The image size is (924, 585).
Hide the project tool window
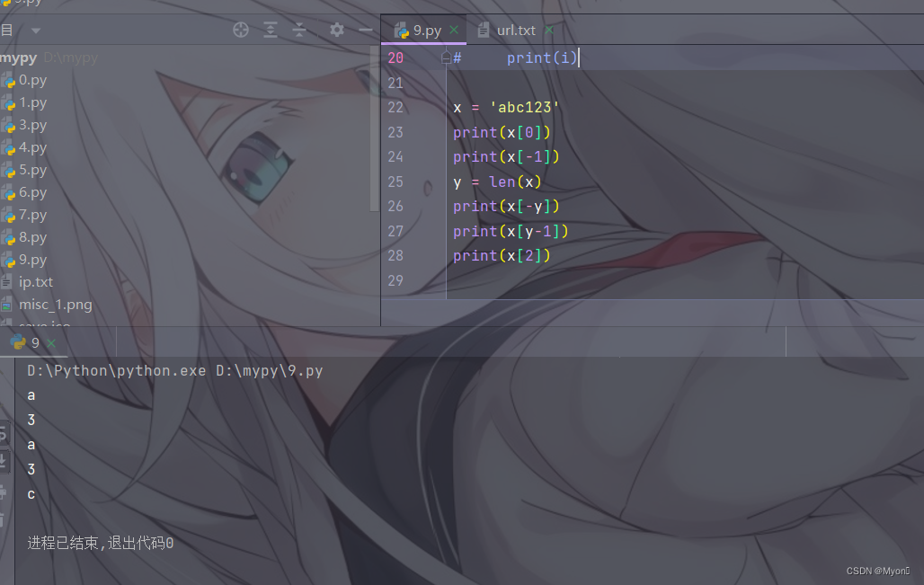365,30
